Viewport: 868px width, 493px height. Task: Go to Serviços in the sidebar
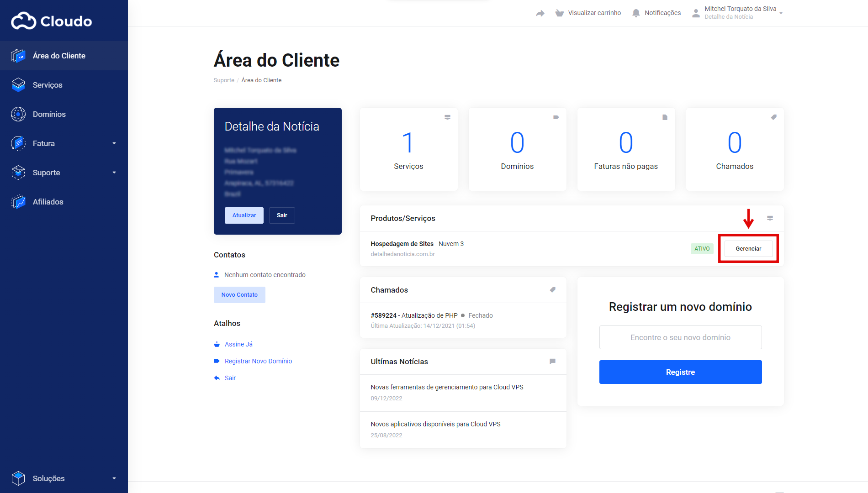pos(64,85)
